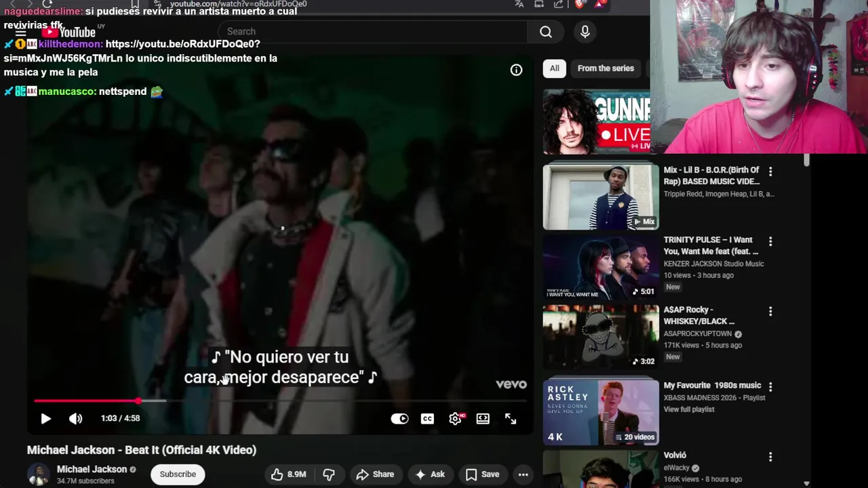Viewport: 868px width, 488px height.
Task: Click the vevo logo on video
Action: tap(511, 384)
